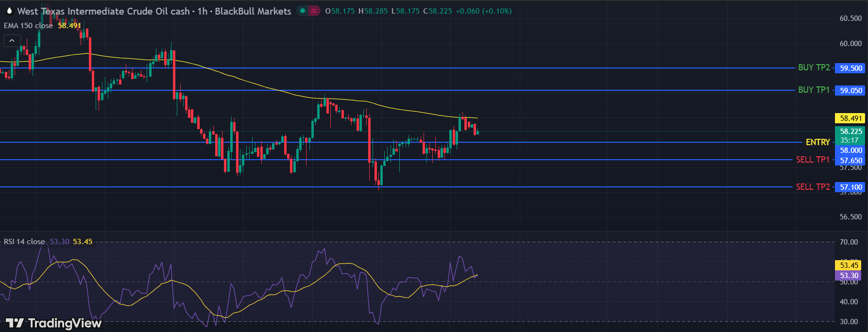
Task: Click the 59.050 blue price tag
Action: [851, 91]
